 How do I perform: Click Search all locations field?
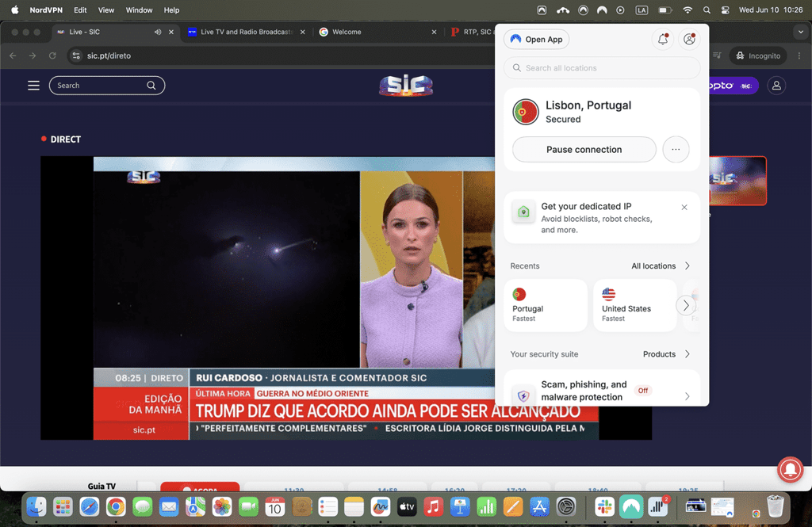click(602, 68)
